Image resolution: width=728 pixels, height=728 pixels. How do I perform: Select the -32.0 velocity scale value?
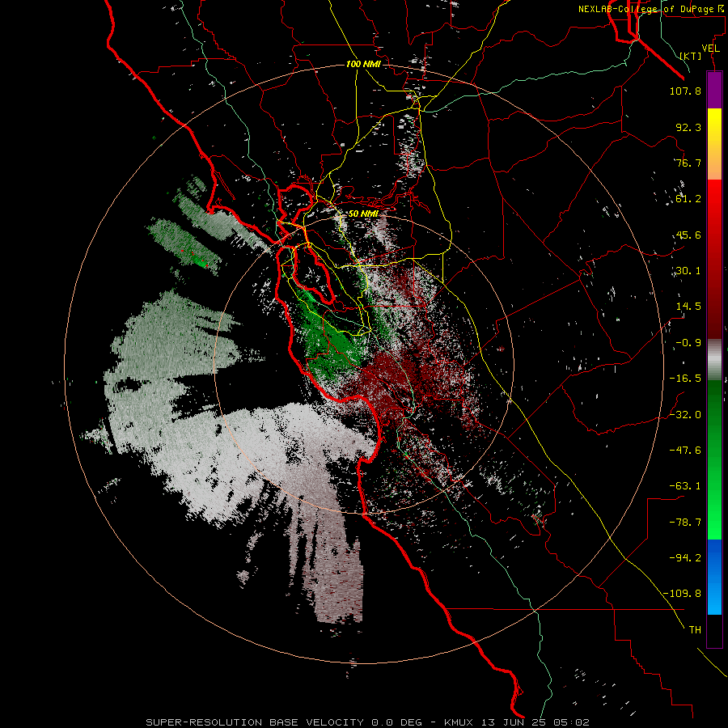click(x=685, y=415)
